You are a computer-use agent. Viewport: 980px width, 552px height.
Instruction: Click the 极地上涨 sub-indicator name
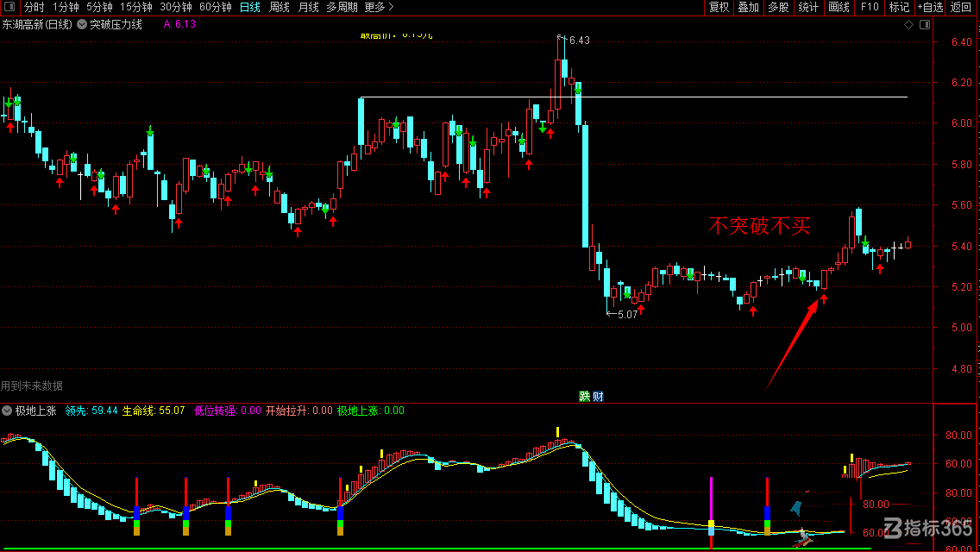click(x=35, y=411)
